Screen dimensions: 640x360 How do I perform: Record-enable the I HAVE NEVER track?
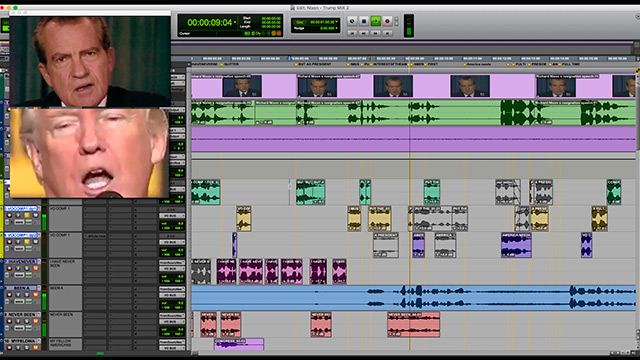9,268
